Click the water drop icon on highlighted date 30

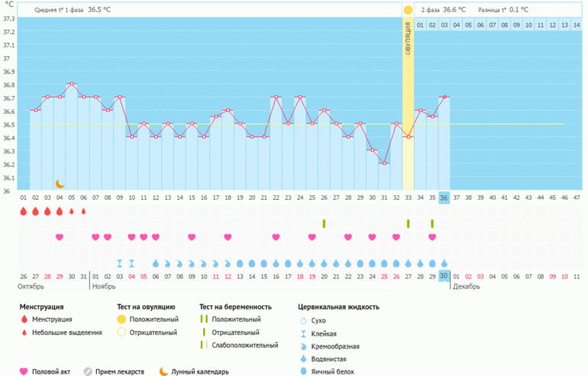point(444,263)
